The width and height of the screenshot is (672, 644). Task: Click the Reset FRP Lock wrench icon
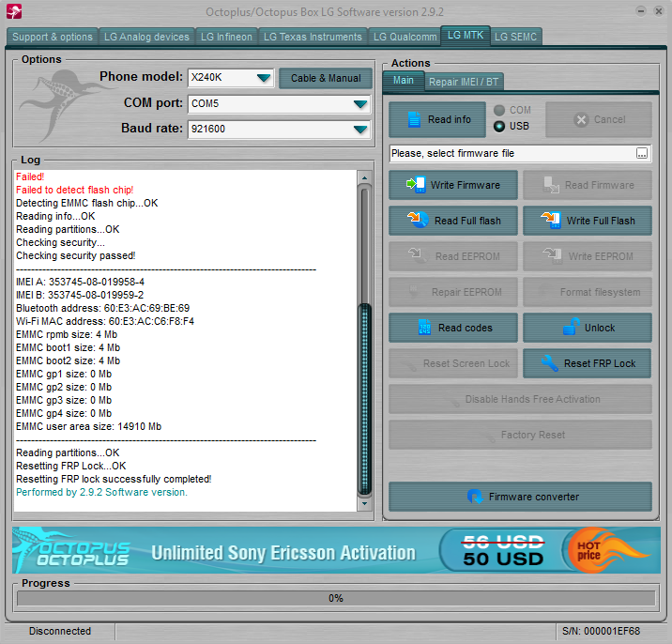[549, 362]
